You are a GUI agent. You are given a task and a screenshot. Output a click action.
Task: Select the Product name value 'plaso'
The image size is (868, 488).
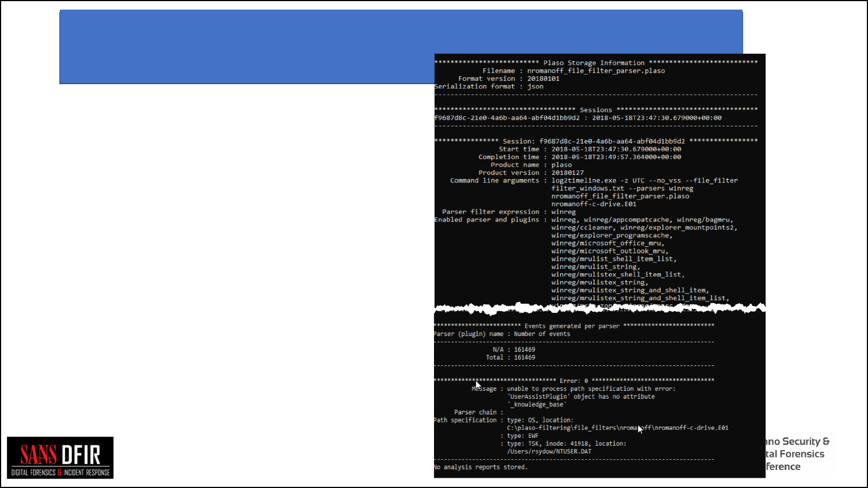[x=562, y=165]
